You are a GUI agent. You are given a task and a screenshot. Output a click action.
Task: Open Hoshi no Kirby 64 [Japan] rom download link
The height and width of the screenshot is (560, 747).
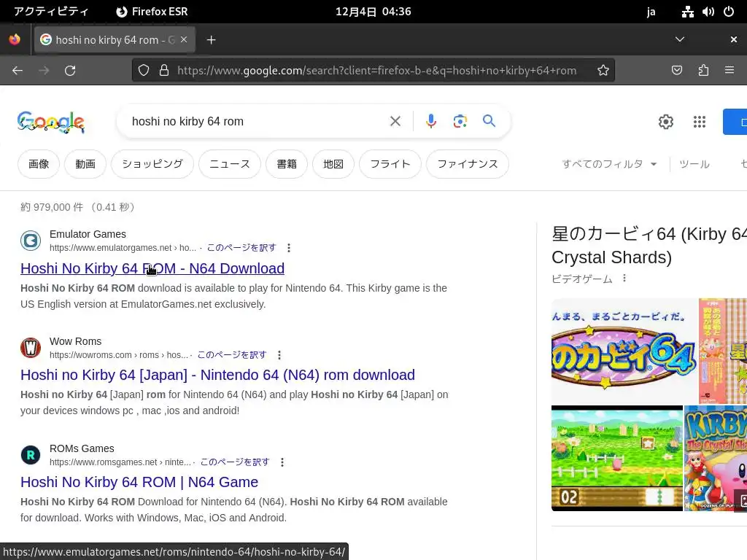coord(217,376)
